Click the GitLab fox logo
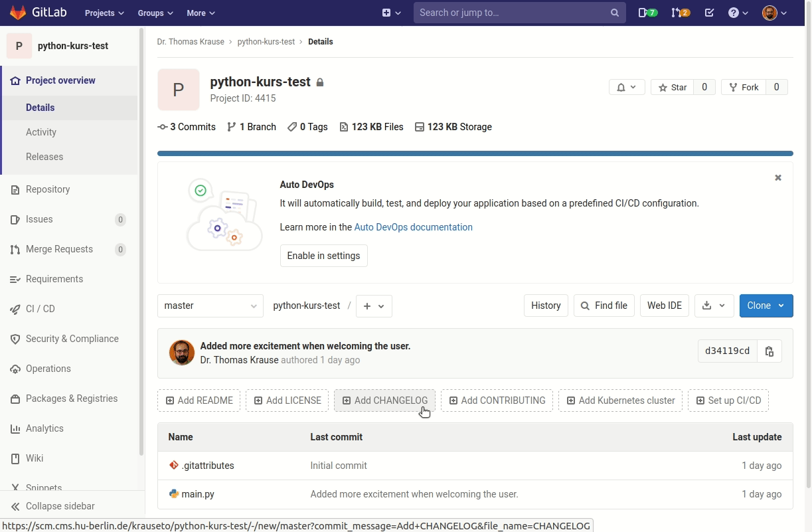 pos(19,13)
